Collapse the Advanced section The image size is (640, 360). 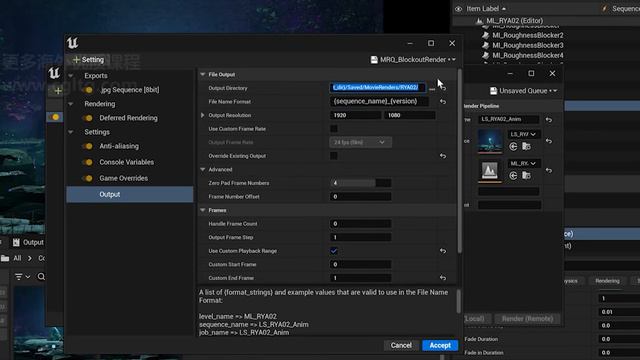[202, 169]
